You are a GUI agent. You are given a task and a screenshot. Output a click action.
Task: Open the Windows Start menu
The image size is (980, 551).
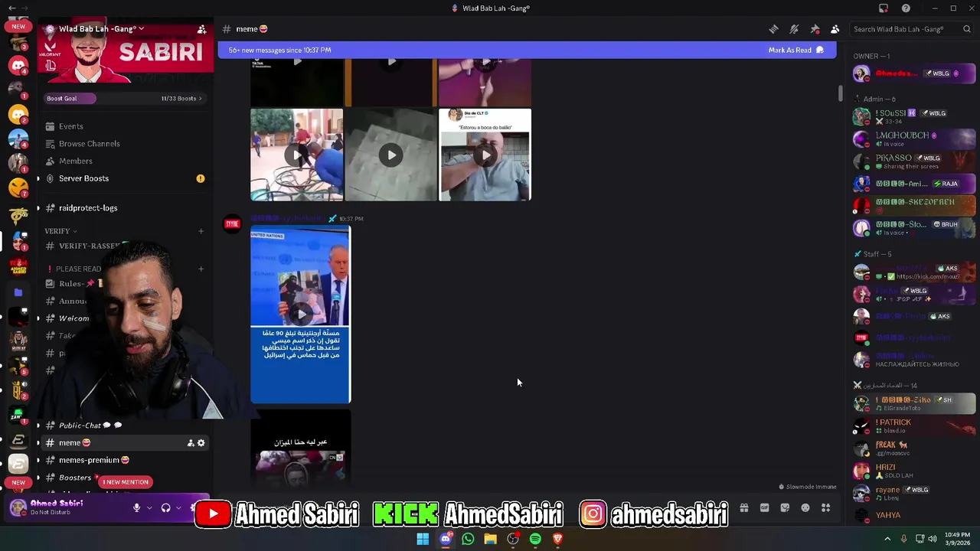coord(423,539)
